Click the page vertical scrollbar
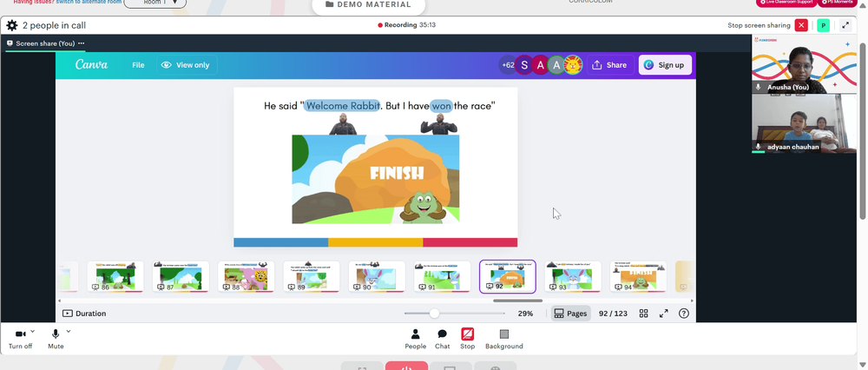The width and height of the screenshot is (868, 370). point(863,130)
